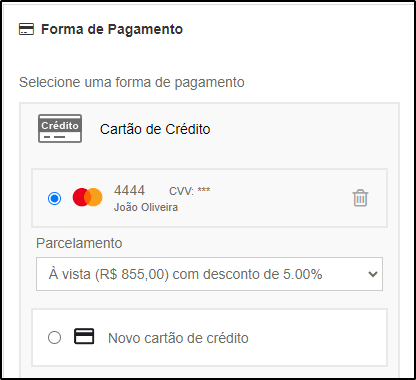Select the saved card ending 4444 radio
Image resolution: width=416 pixels, height=380 pixels.
click(x=54, y=198)
